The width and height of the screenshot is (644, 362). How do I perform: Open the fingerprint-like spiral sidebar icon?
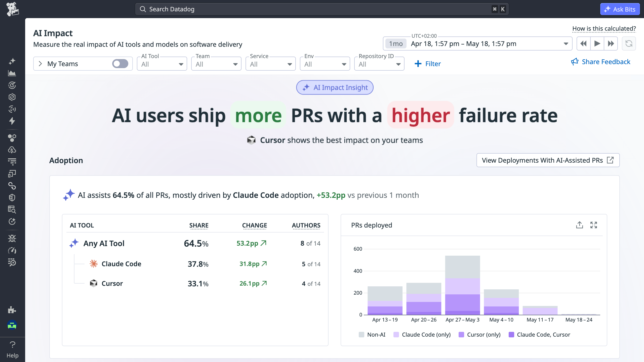point(12,109)
